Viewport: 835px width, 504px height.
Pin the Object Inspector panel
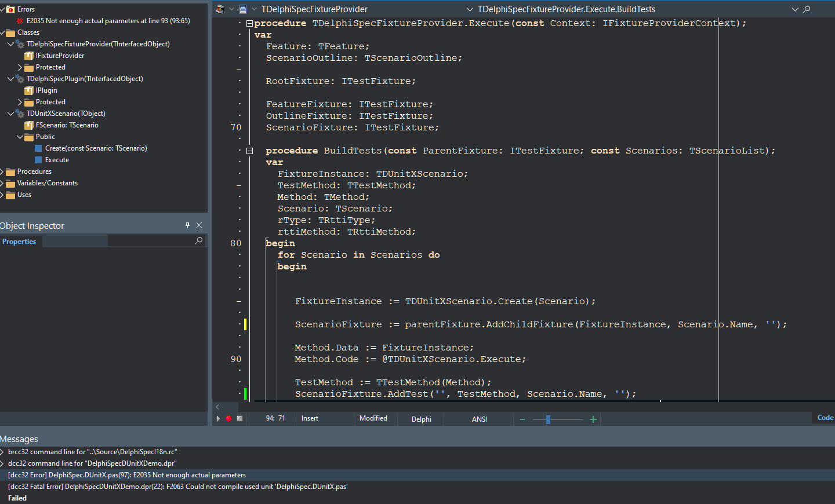point(187,225)
